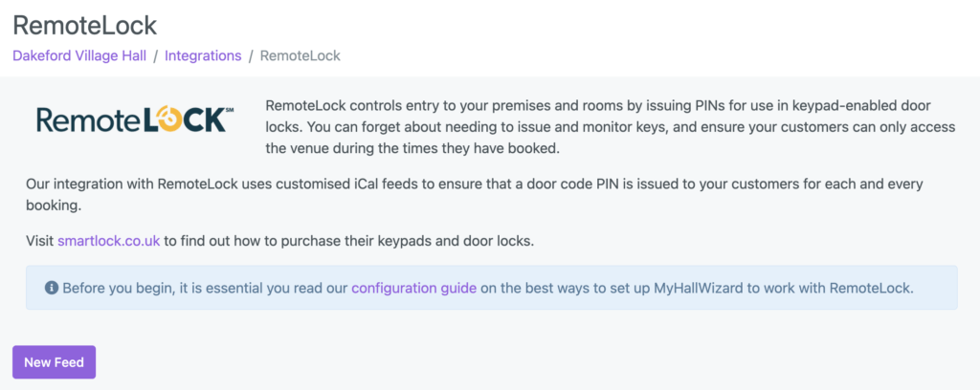
Task: Click the slash separator after Dakeford Village Hall
Action: pos(156,55)
